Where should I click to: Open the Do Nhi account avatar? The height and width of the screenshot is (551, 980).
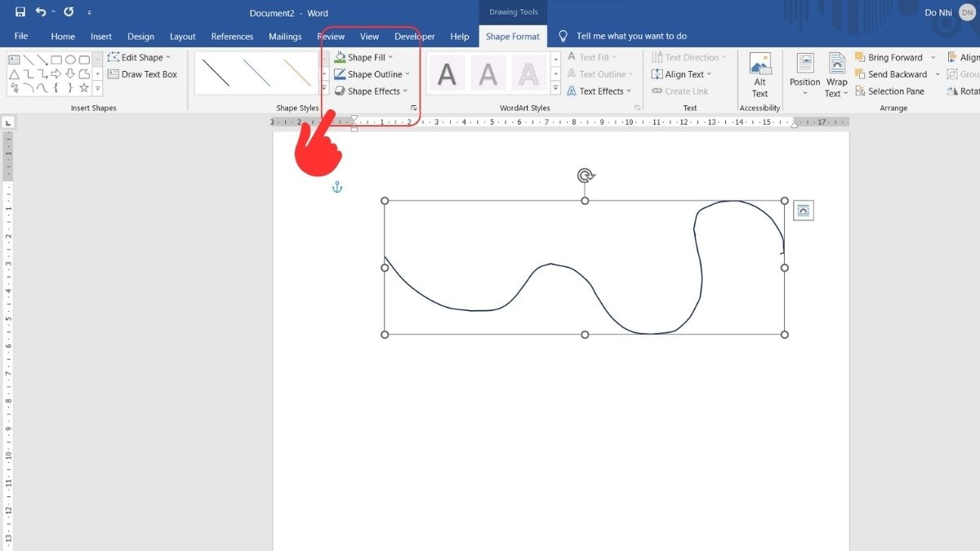tap(967, 12)
